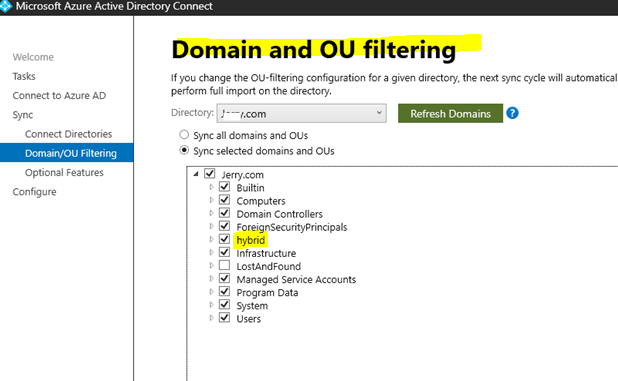Open Optional Features step

64,173
